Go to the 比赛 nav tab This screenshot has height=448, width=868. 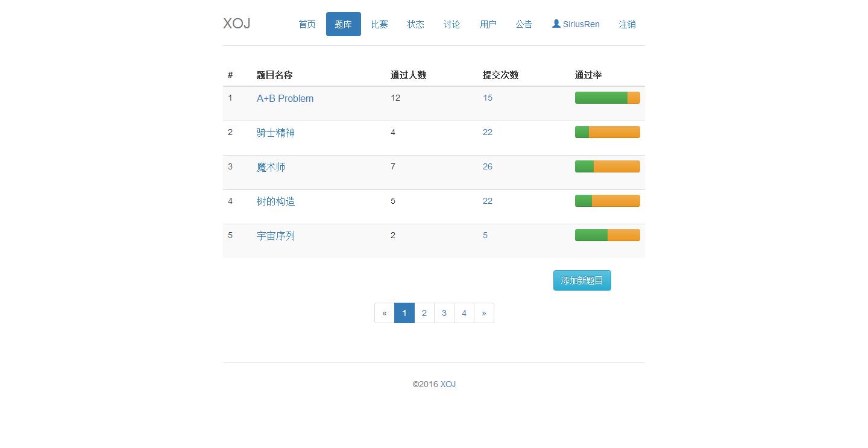[380, 24]
